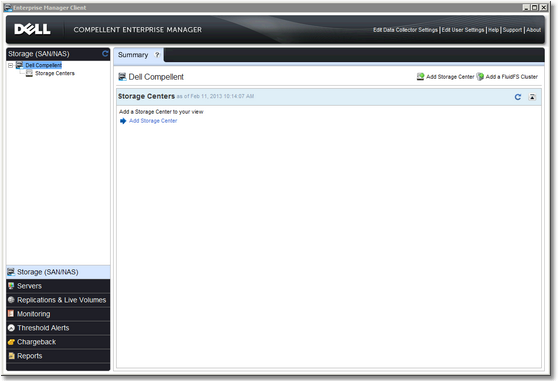Image resolution: width=558 pixels, height=383 pixels.
Task: Open the About link in header
Action: tap(533, 30)
